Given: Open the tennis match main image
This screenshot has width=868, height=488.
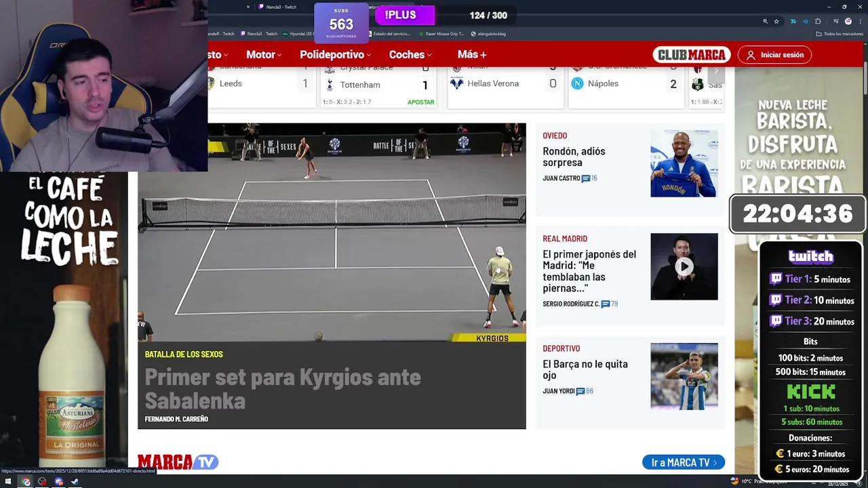Looking at the screenshot, I should click(x=332, y=232).
